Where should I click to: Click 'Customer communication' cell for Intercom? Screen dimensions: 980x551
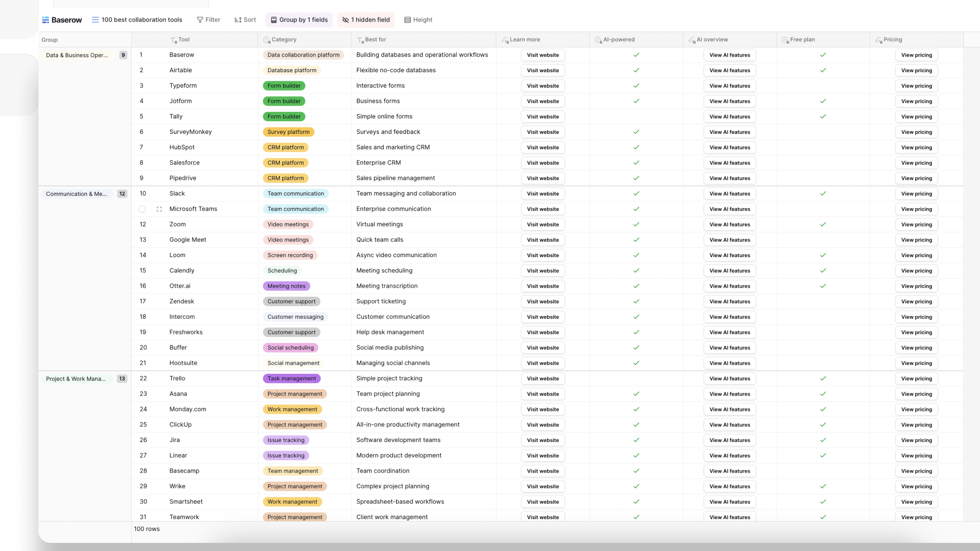pos(424,317)
